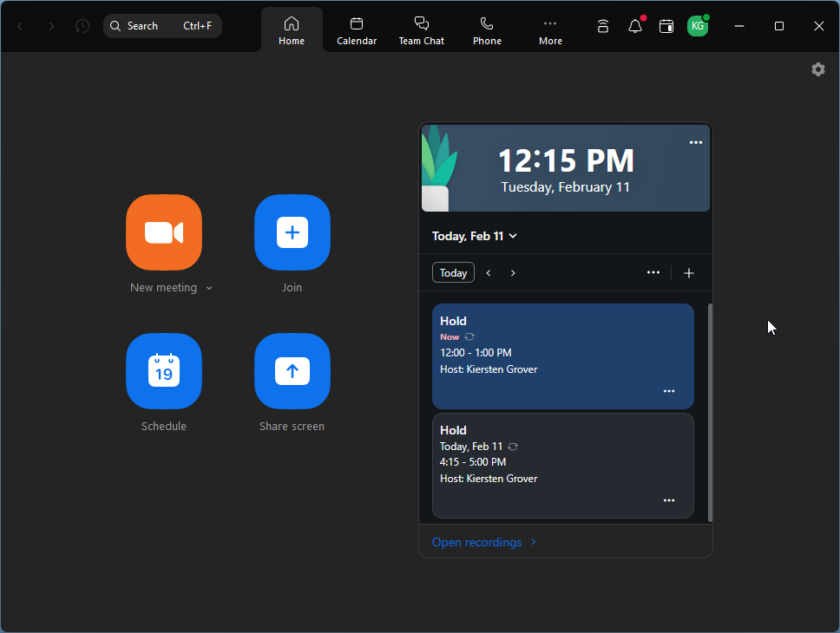Click the Today button in calendar panel
840x633 pixels.
point(453,273)
